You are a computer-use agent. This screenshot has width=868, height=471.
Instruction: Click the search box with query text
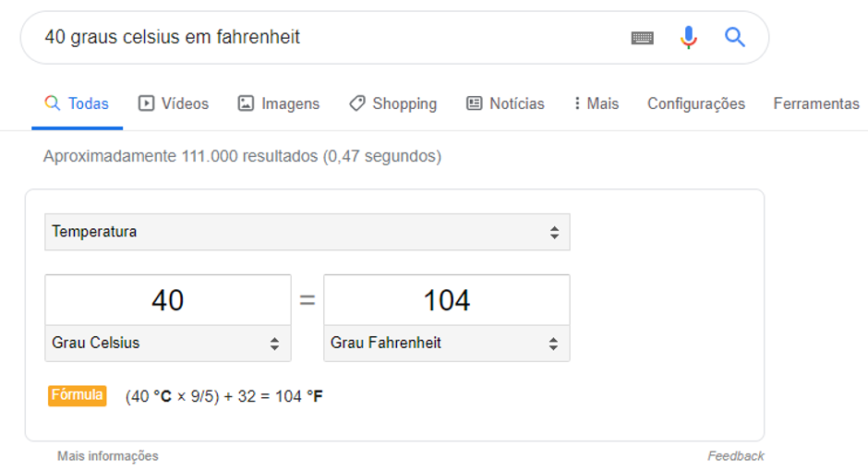coord(323,38)
